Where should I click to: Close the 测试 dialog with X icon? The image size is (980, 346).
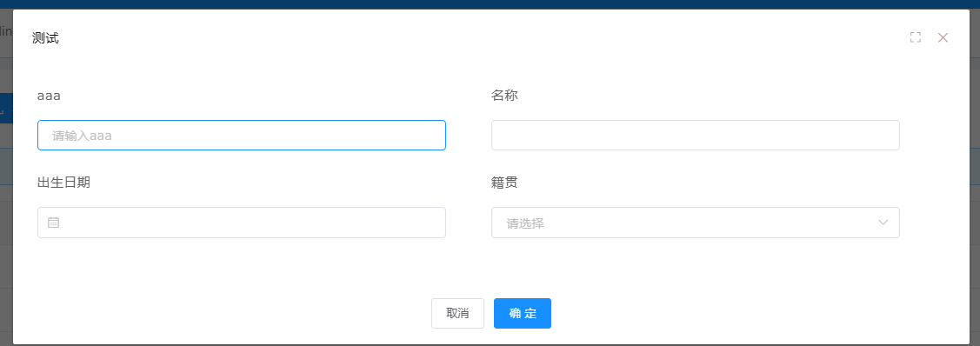(x=943, y=37)
